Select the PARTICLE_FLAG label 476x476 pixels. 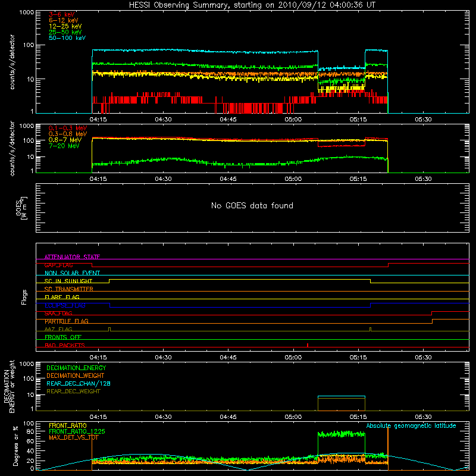point(67,321)
